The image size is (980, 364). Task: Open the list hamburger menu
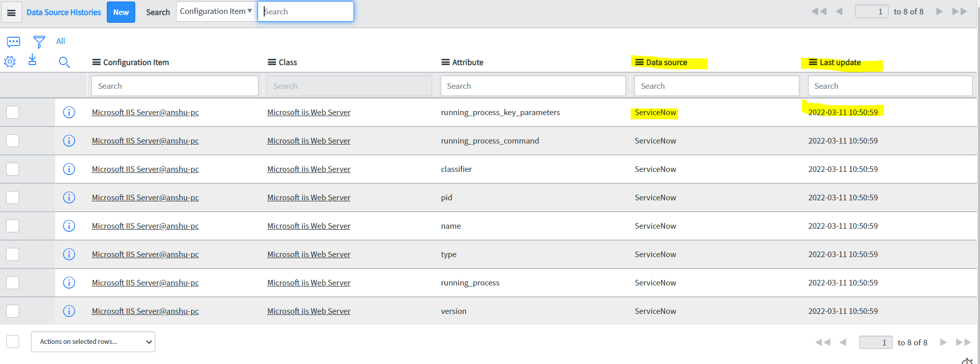coord(11,12)
